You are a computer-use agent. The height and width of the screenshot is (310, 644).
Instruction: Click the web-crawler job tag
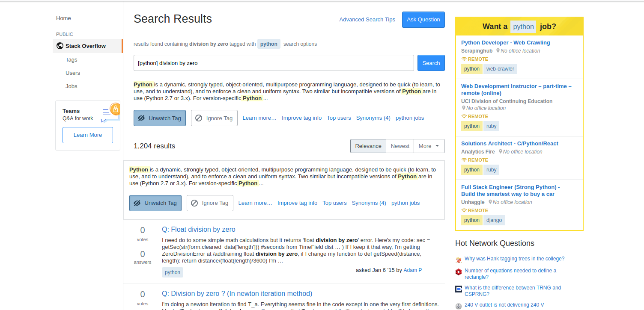(x=500, y=69)
